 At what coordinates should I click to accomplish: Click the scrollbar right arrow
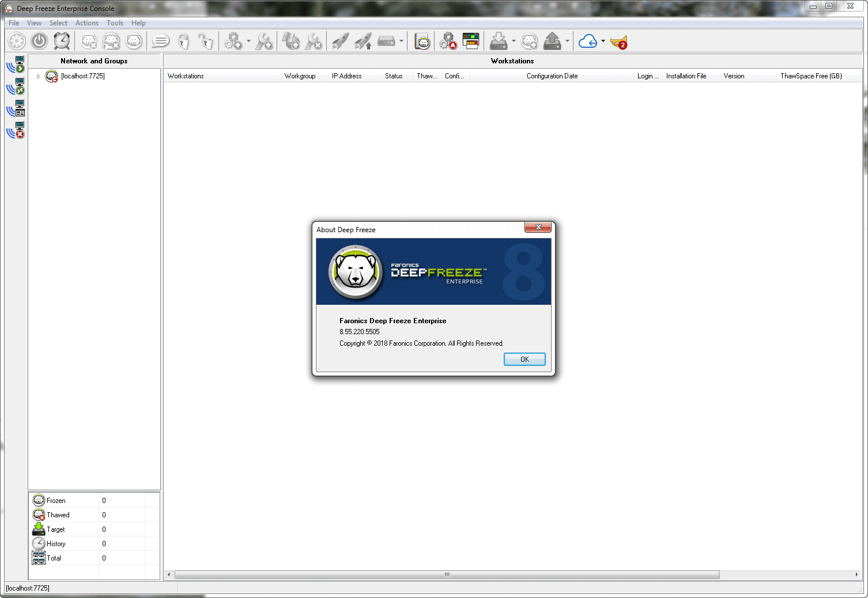pos(856,574)
